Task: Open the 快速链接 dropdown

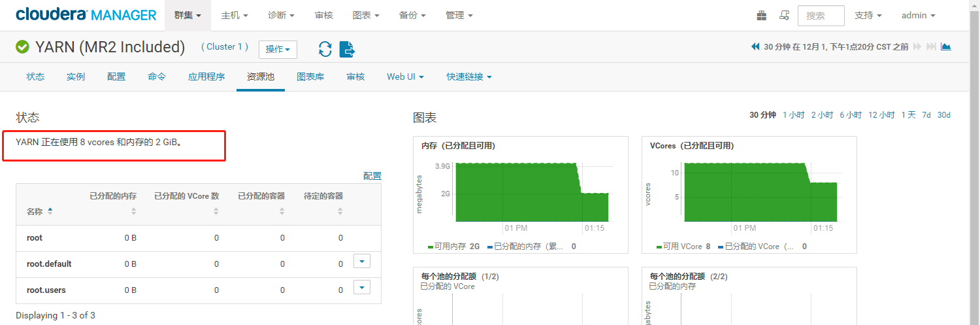Action: (469, 77)
